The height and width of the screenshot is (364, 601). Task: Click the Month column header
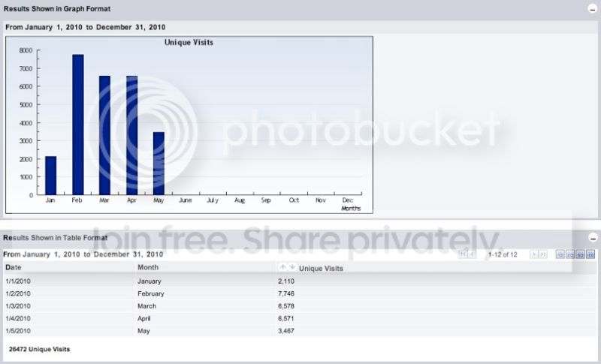[x=148, y=267]
